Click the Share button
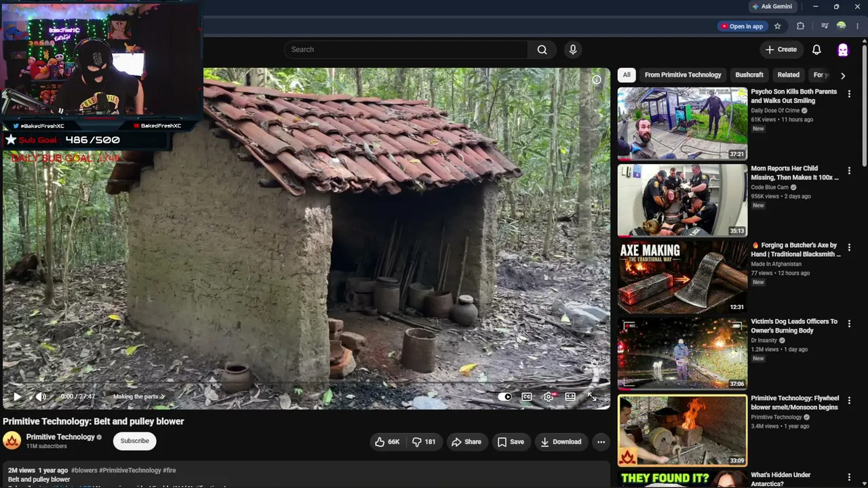Image resolution: width=868 pixels, height=488 pixels. pyautogui.click(x=467, y=442)
